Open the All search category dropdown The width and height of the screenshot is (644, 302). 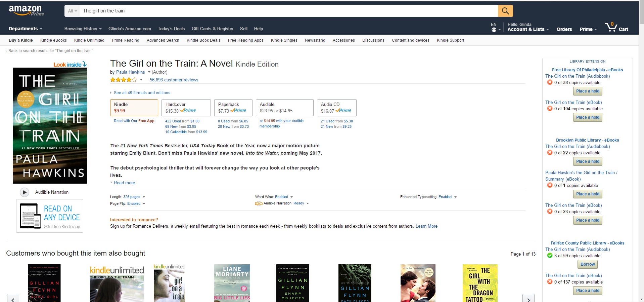[x=73, y=11]
